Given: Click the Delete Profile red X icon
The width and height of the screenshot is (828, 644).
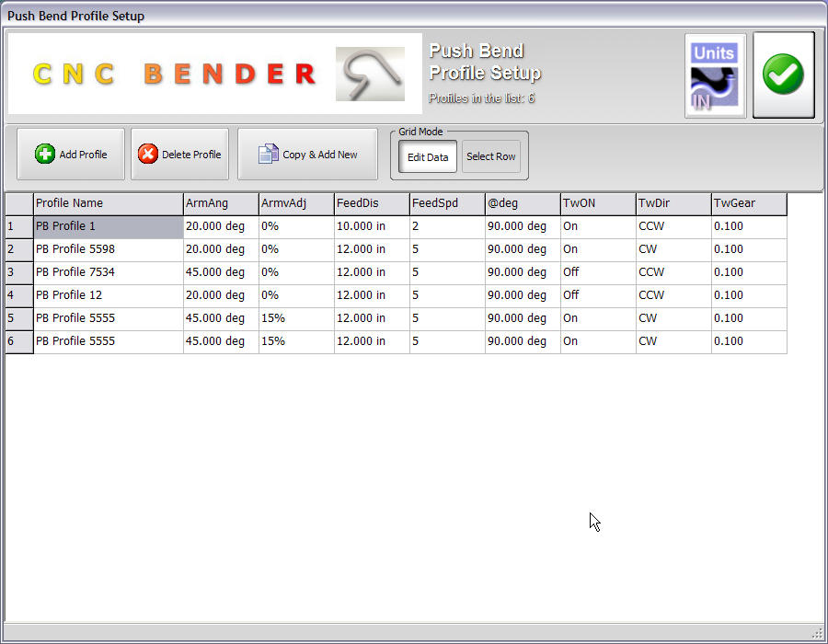Looking at the screenshot, I should point(148,155).
